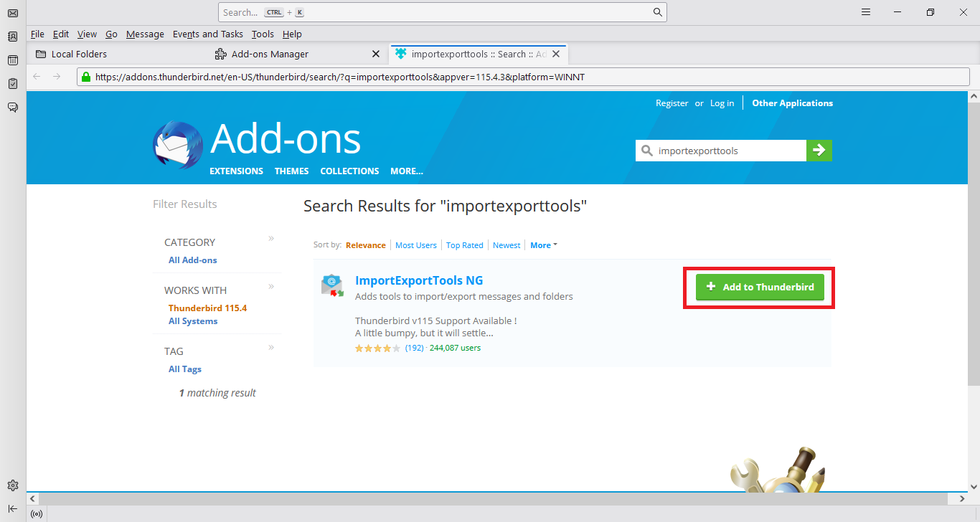
Task: Open the Message menu
Action: click(x=145, y=34)
